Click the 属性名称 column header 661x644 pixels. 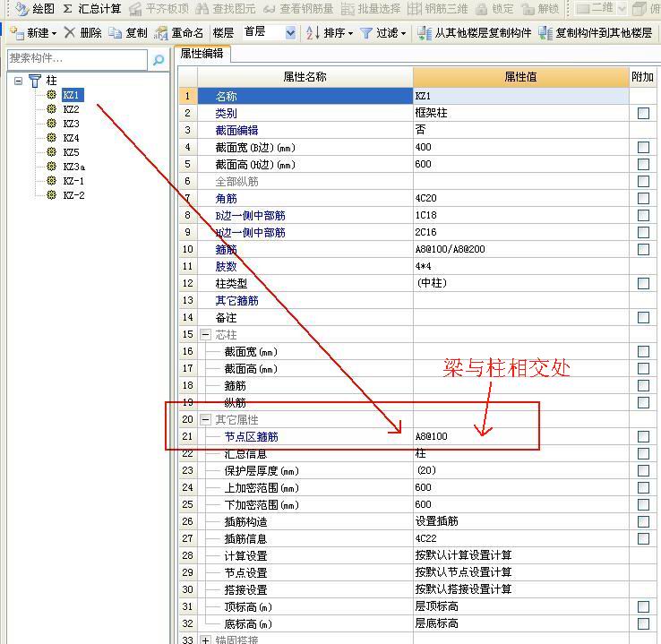(x=305, y=77)
